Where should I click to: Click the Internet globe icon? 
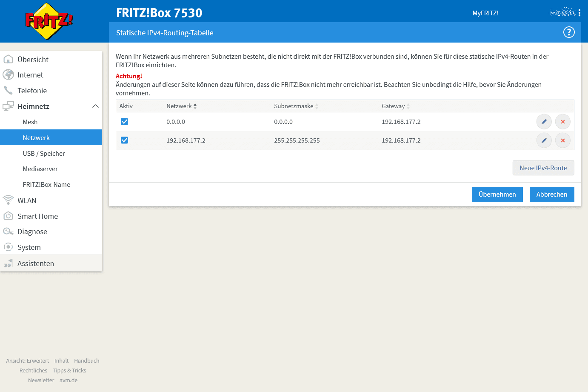pyautogui.click(x=8, y=75)
